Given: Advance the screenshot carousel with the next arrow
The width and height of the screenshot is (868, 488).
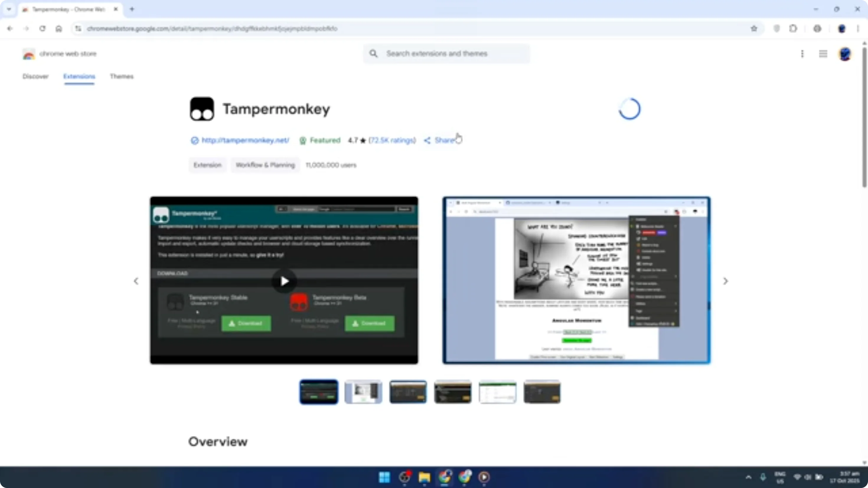Looking at the screenshot, I should pyautogui.click(x=725, y=281).
